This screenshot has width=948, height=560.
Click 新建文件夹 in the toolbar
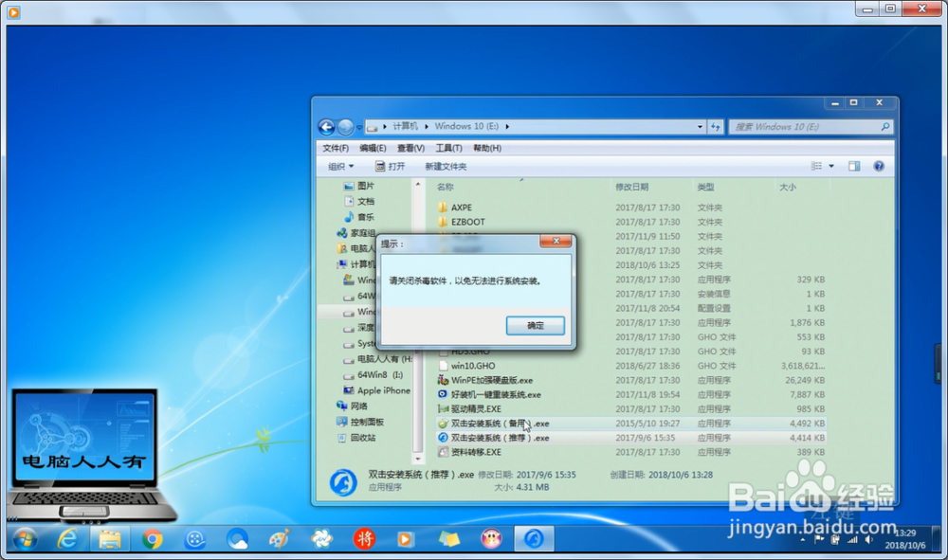(446, 166)
